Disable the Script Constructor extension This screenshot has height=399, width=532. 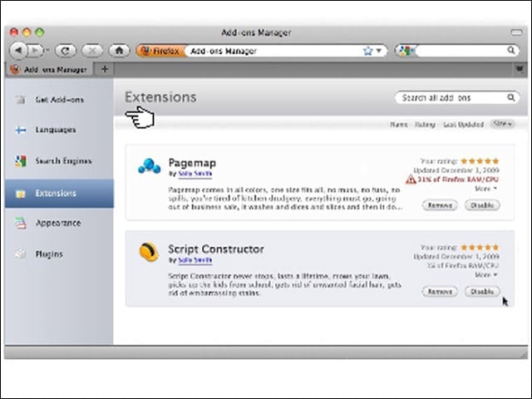coord(482,292)
